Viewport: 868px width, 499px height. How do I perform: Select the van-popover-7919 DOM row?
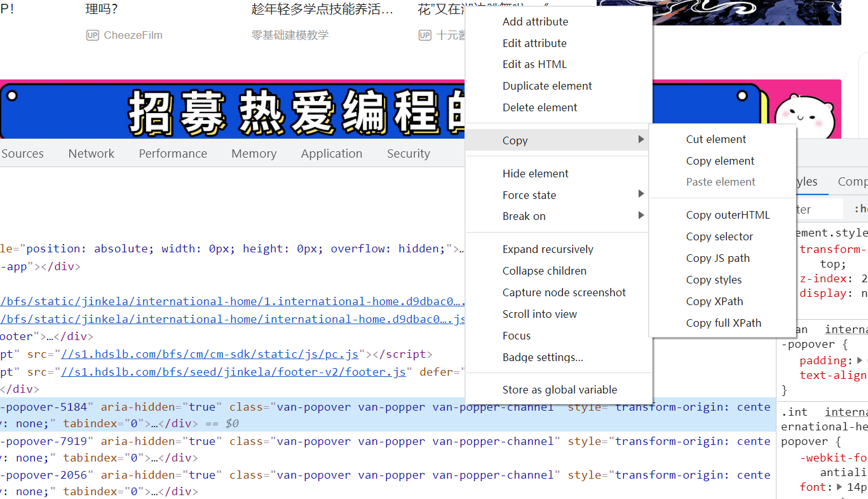coord(388,449)
